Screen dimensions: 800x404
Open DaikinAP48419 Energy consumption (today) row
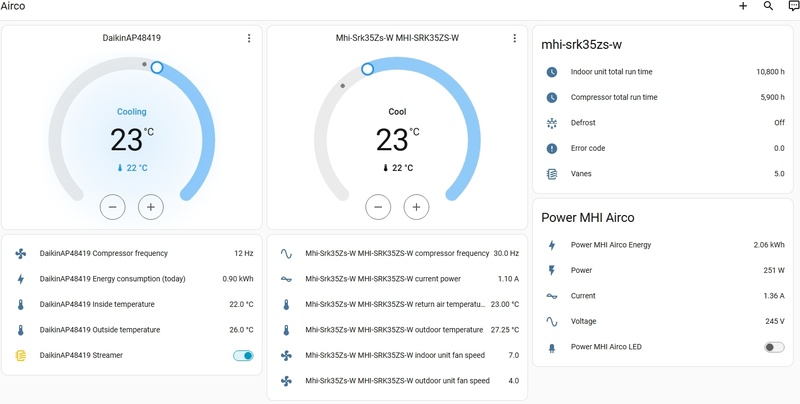click(x=132, y=279)
